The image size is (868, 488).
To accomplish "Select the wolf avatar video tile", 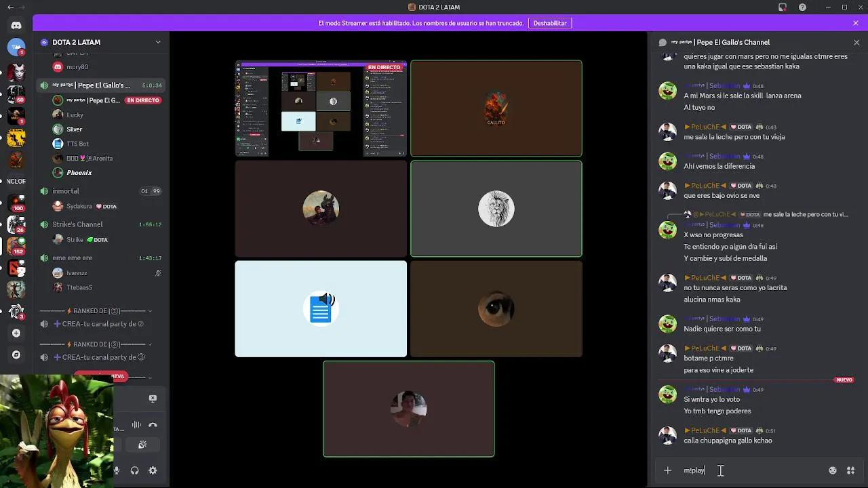I will pyautogui.click(x=321, y=209).
